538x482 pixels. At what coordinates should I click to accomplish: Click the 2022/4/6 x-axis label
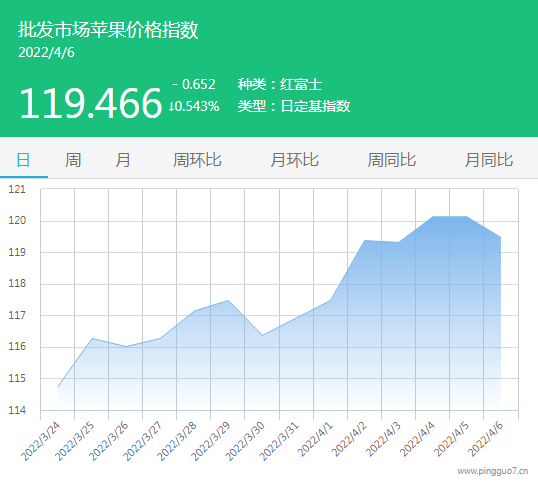(x=486, y=439)
